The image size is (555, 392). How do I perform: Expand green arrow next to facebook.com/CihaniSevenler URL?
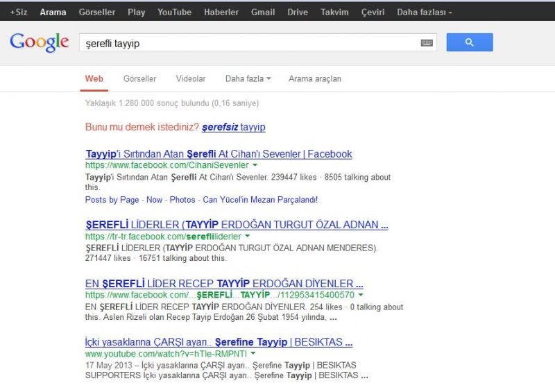(255, 165)
